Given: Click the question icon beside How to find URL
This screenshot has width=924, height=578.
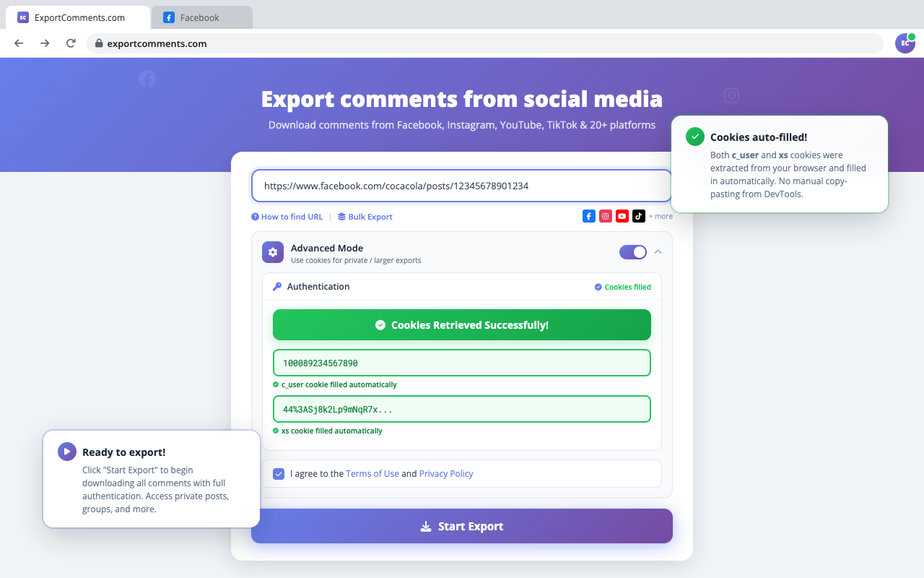Looking at the screenshot, I should coord(255,217).
